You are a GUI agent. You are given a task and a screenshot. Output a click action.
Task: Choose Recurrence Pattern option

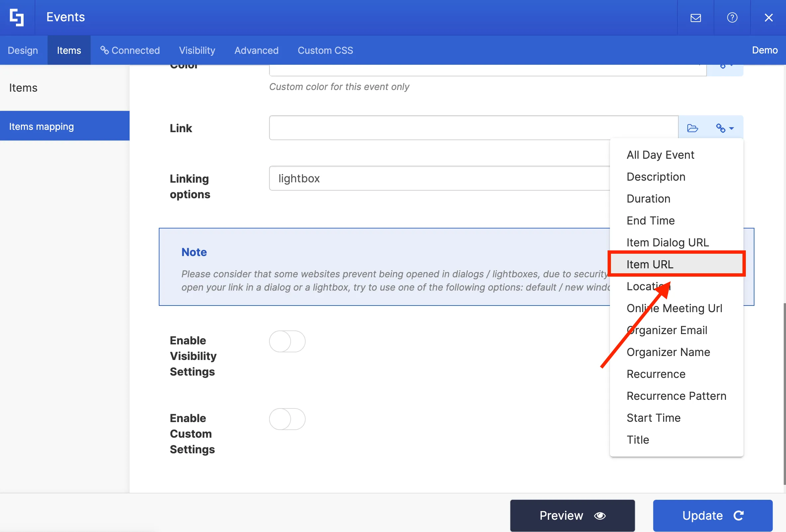coord(676,396)
